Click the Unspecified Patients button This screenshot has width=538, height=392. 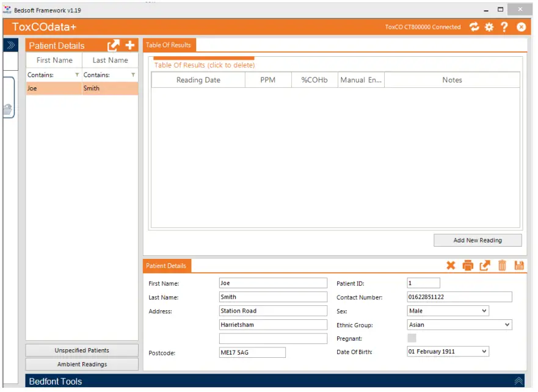point(82,349)
